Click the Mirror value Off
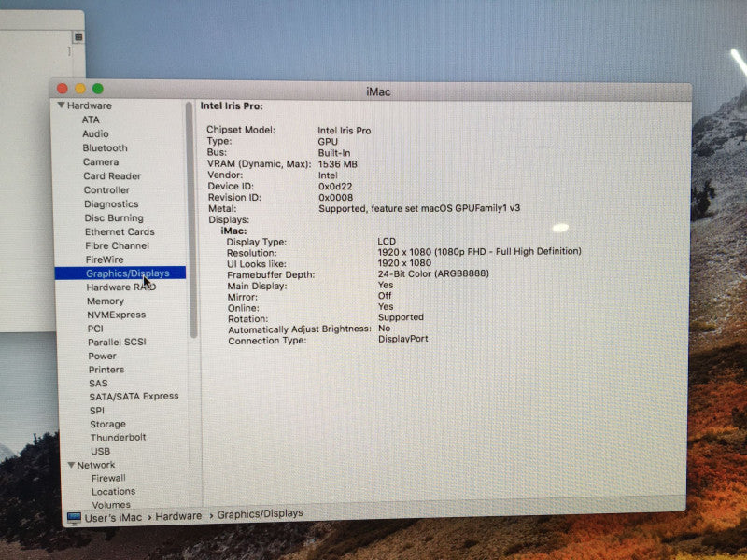This screenshot has height=560, width=747. 385,296
